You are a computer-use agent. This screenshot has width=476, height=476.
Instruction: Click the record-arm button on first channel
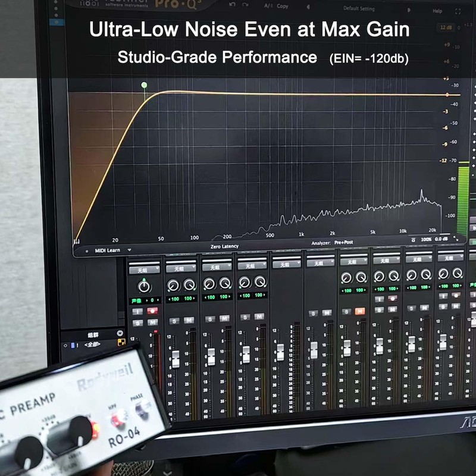pyautogui.click(x=152, y=311)
